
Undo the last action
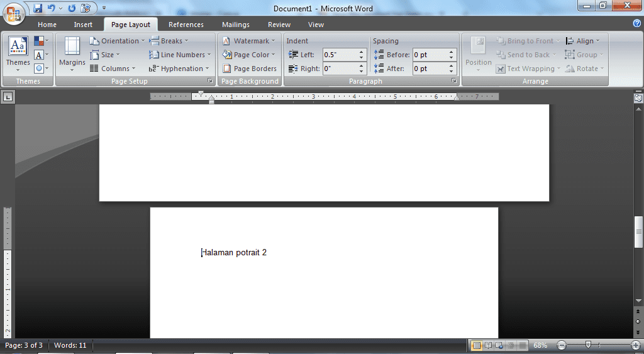coord(52,8)
